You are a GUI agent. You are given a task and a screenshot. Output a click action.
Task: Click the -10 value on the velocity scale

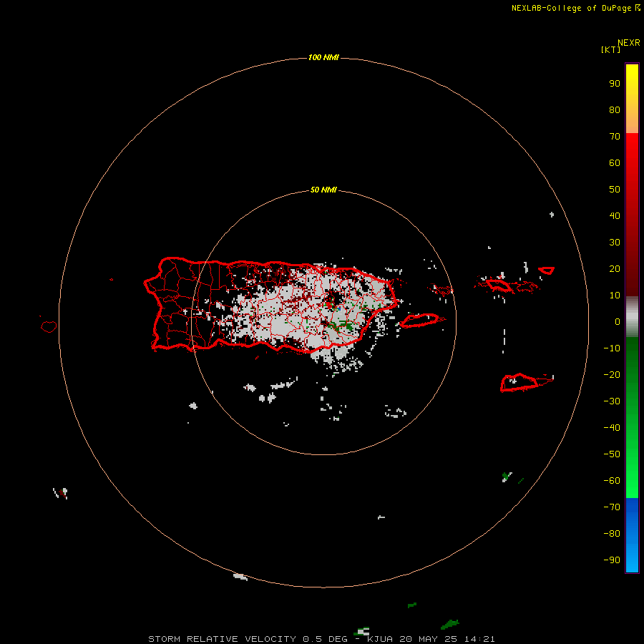pos(612,348)
